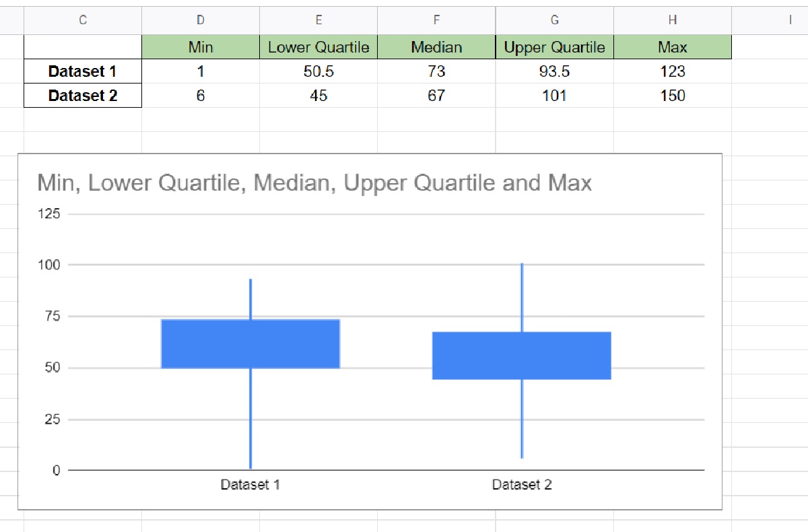
Task: Click the Max header cell
Action: coord(673,47)
